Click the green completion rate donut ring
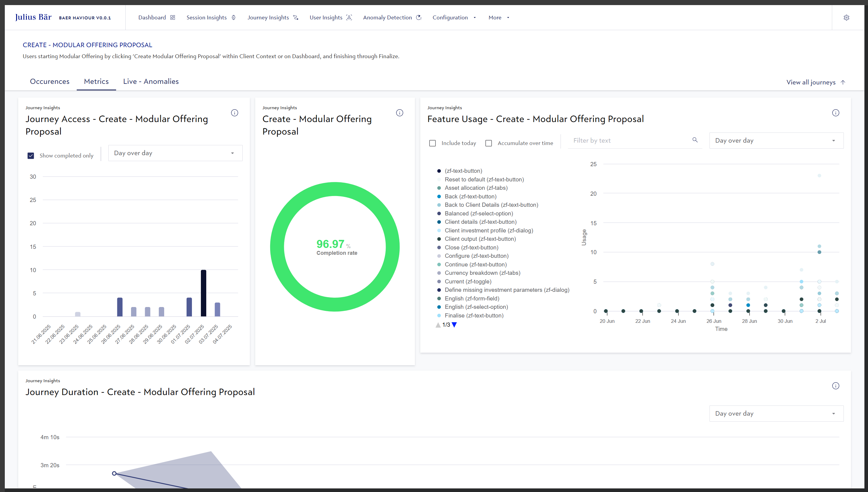The image size is (868, 492). [x=335, y=189]
